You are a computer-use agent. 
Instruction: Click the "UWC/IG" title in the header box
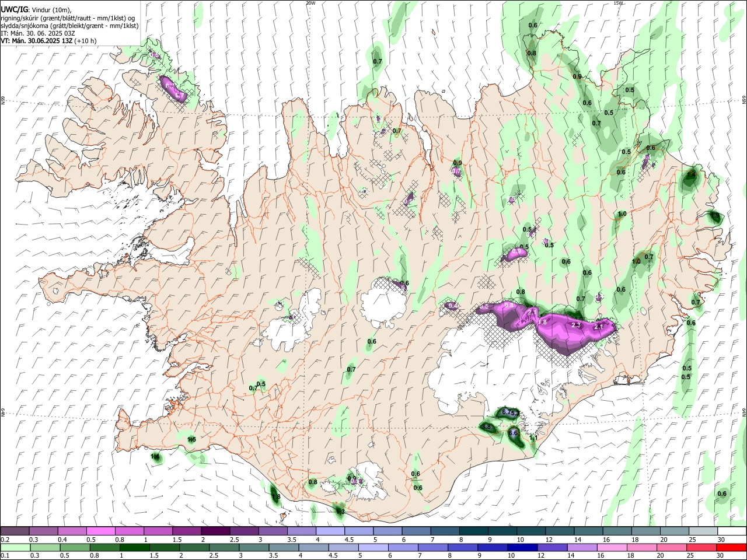pyautogui.click(x=13, y=9)
